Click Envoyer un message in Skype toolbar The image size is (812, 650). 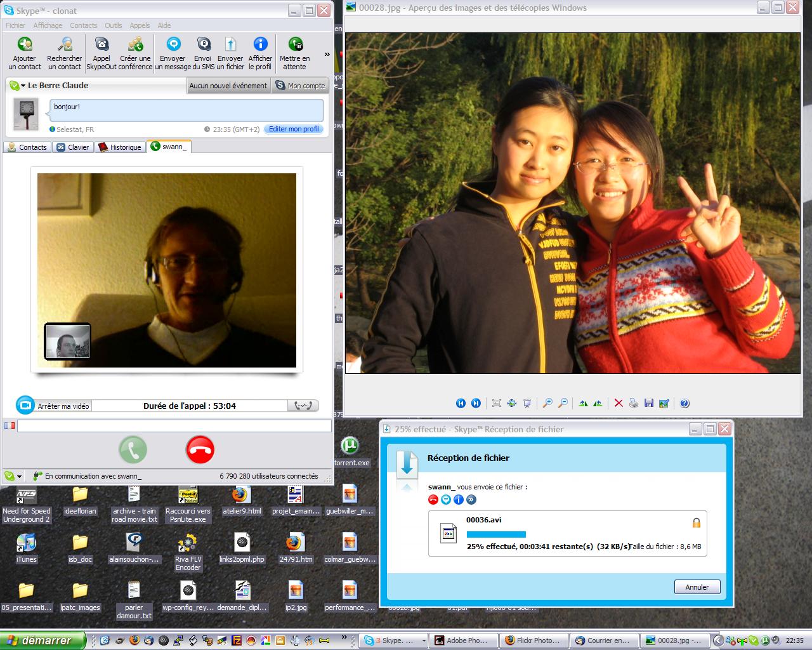point(173,53)
